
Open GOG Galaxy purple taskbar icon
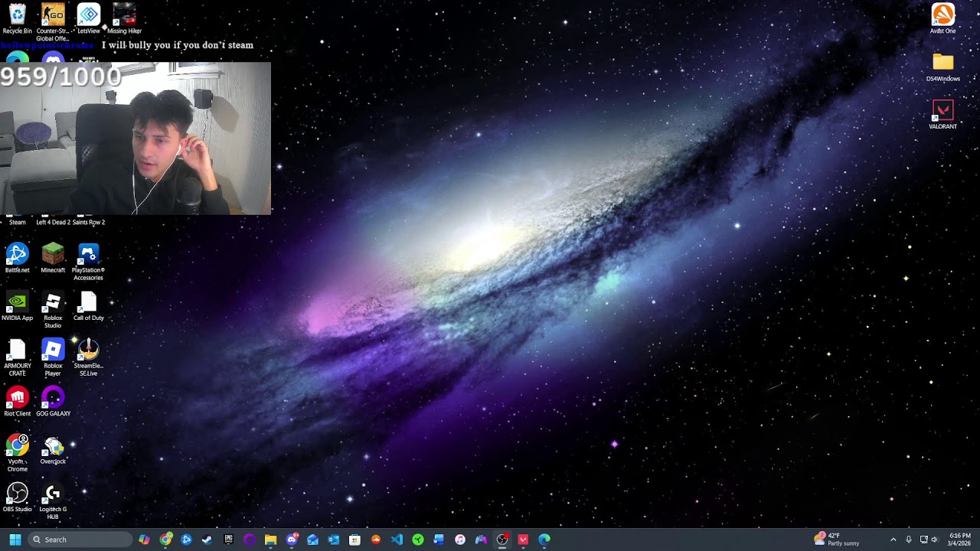(x=249, y=540)
